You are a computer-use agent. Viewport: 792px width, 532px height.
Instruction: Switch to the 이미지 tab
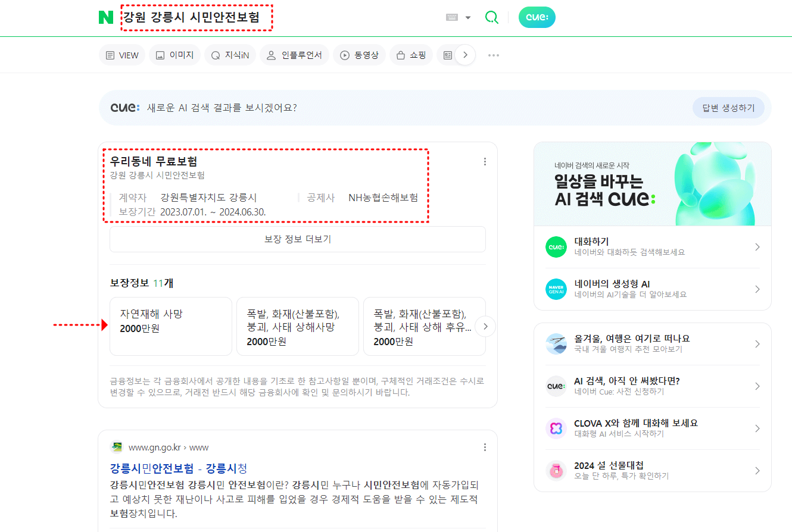coord(174,54)
